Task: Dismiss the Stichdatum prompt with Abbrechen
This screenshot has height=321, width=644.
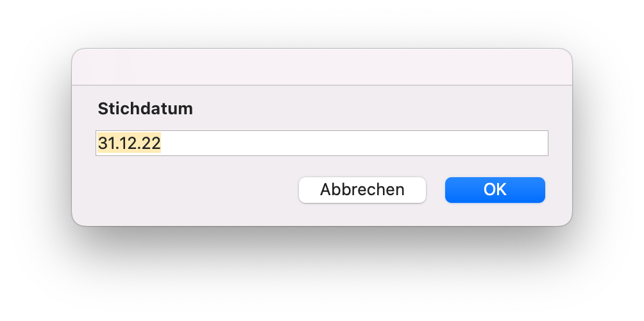Action: [362, 190]
